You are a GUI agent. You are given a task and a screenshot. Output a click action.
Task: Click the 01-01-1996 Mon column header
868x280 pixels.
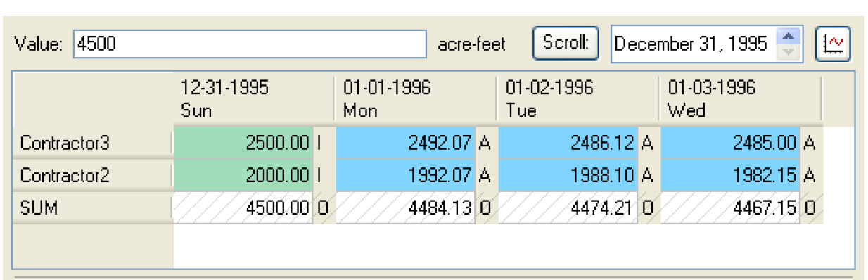point(416,98)
